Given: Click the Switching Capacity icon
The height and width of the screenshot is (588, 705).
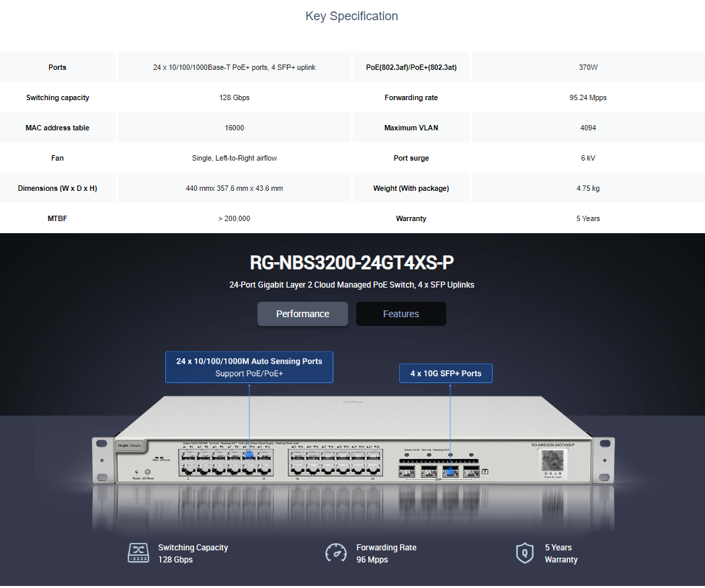Looking at the screenshot, I should (x=138, y=553).
